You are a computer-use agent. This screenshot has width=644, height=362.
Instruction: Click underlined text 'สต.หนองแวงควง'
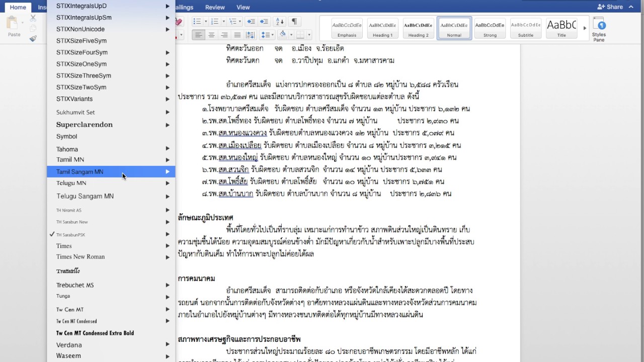pyautogui.click(x=243, y=133)
